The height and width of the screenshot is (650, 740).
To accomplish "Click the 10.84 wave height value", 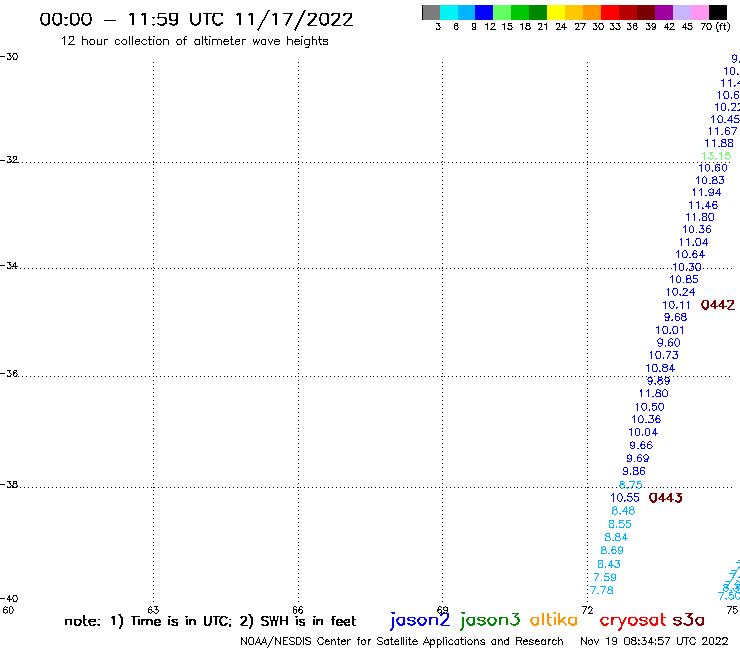I will coord(660,368).
